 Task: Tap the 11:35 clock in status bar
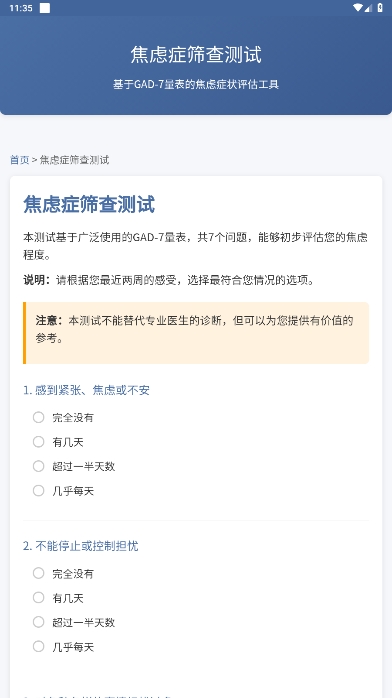point(20,8)
